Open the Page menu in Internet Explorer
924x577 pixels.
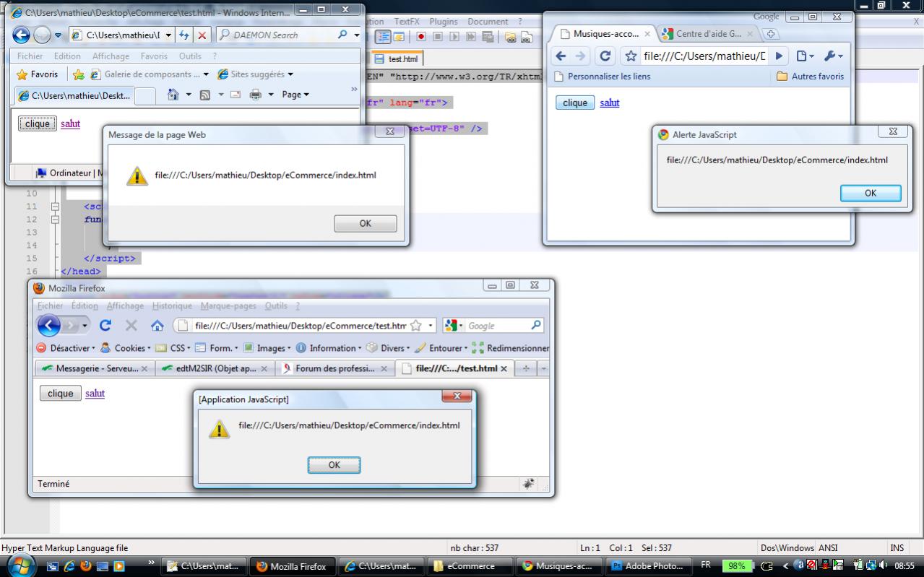point(295,95)
